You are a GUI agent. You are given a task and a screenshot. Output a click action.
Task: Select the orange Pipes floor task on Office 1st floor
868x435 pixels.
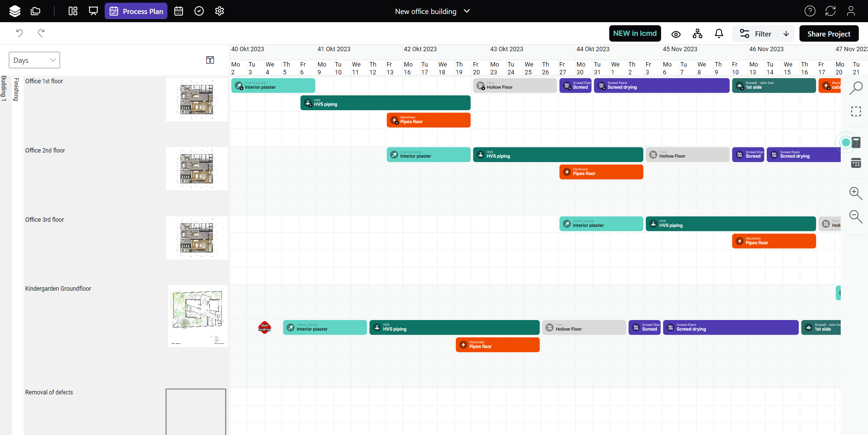pyautogui.click(x=429, y=120)
